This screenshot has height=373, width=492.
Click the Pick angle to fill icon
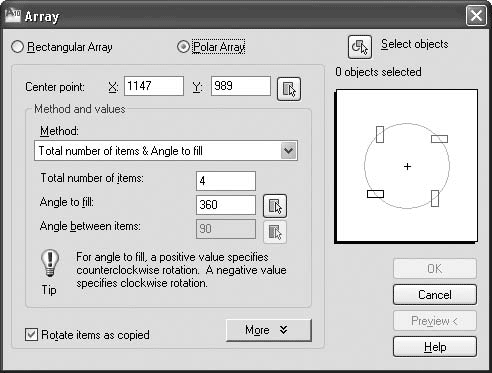coord(275,206)
